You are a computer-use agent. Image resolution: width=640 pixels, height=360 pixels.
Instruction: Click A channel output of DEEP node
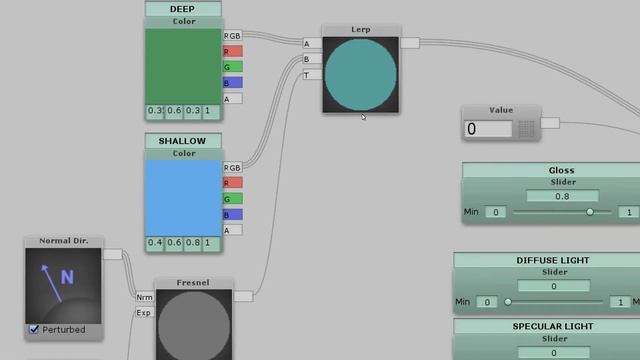(x=232, y=99)
